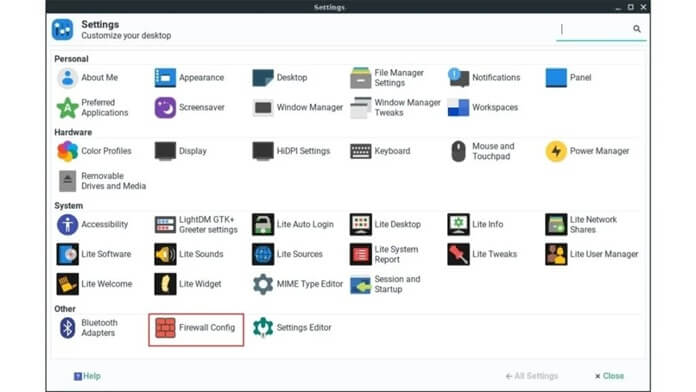Close the window via title bar X
Screen dimensions: 696x392
pos(643,7)
